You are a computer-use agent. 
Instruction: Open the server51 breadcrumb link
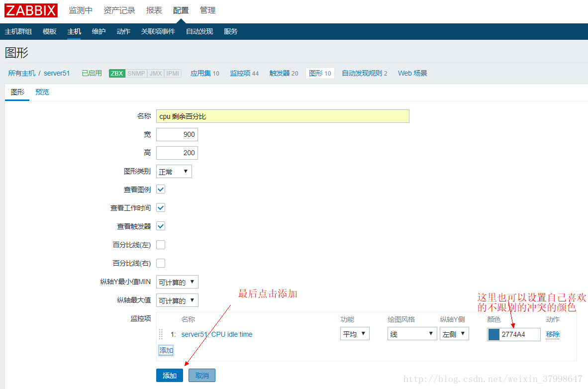[x=57, y=73]
